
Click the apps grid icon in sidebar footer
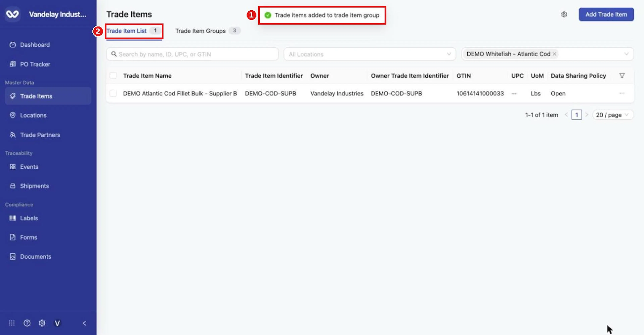pyautogui.click(x=12, y=323)
